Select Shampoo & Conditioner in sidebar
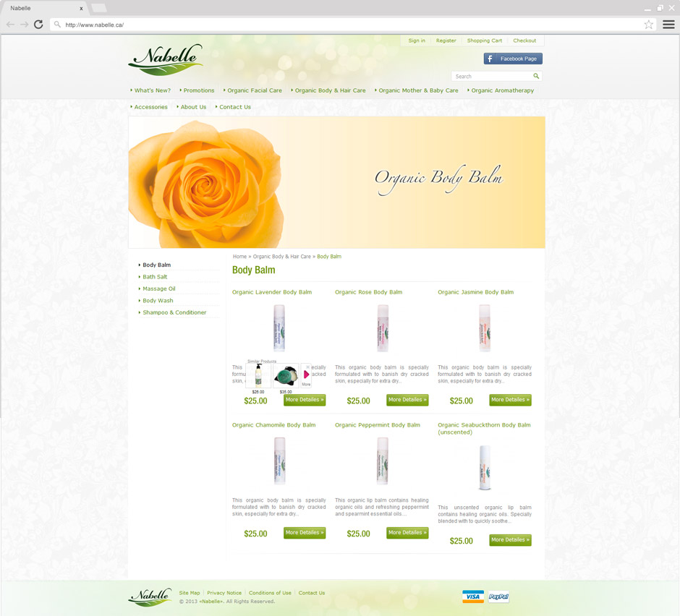 tap(174, 312)
